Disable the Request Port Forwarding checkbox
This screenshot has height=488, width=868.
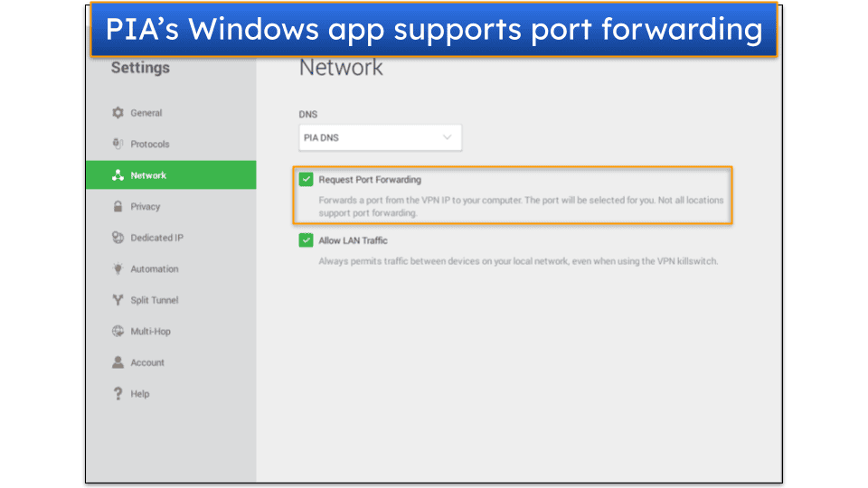[307, 180]
